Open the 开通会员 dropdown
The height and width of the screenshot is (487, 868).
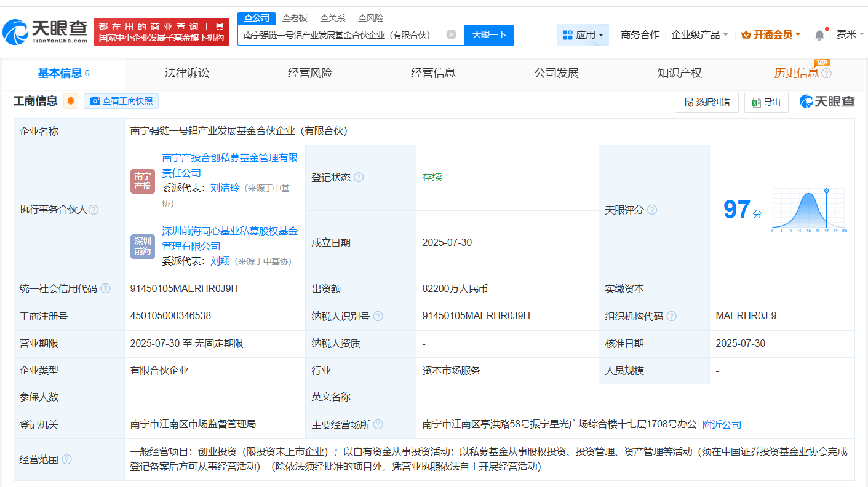[771, 35]
